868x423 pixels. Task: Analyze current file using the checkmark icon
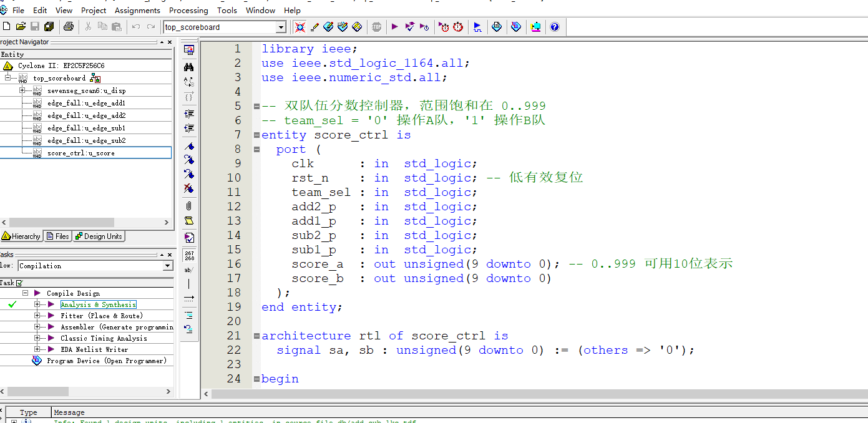point(188,238)
